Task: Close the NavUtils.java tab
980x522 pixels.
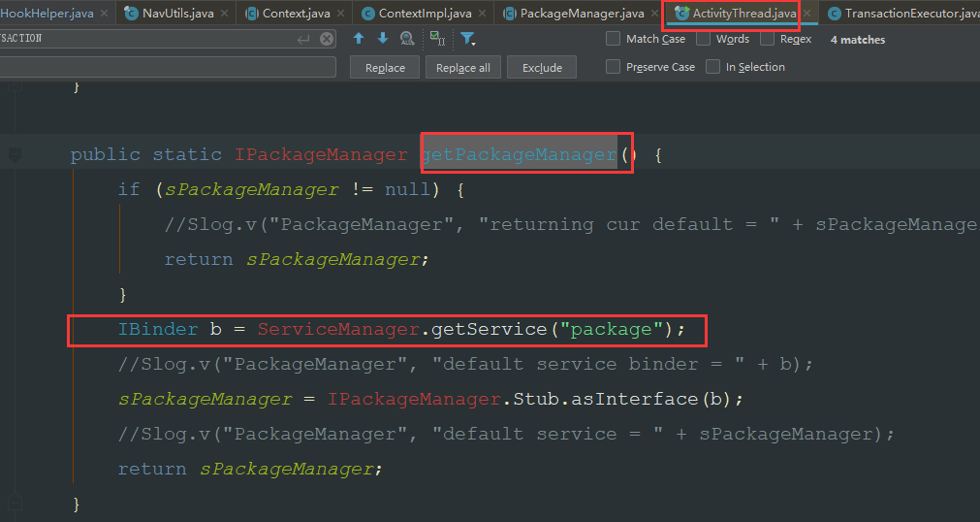Action: [224, 14]
